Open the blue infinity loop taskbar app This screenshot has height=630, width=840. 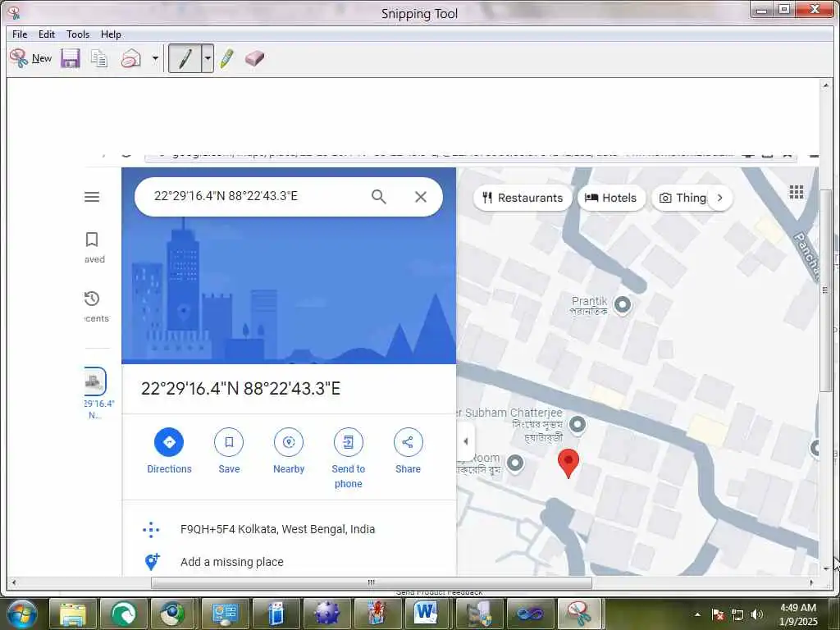(x=529, y=614)
